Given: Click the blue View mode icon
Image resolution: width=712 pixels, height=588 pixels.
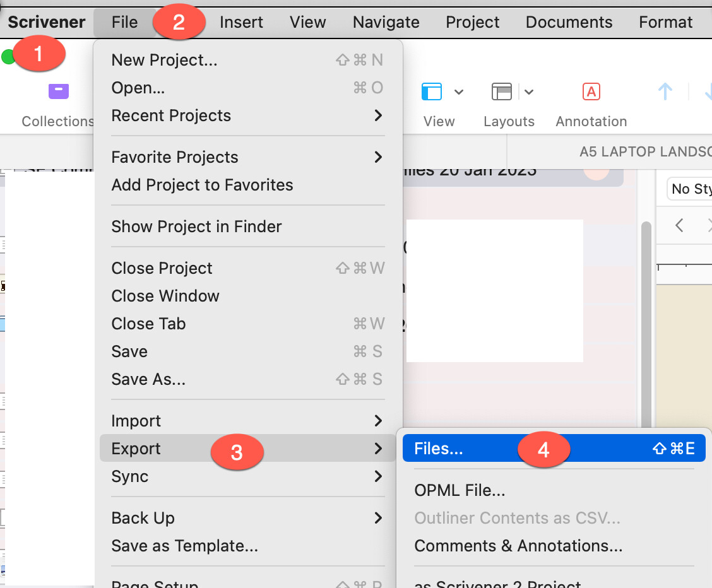Looking at the screenshot, I should pos(431,91).
